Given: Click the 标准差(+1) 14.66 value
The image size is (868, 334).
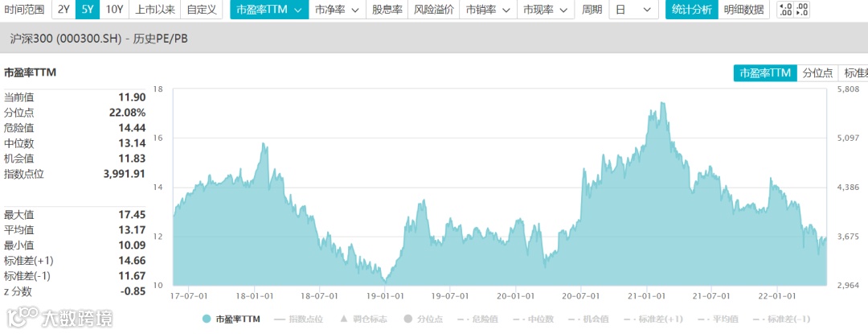Looking at the screenshot, I should 132,260.
